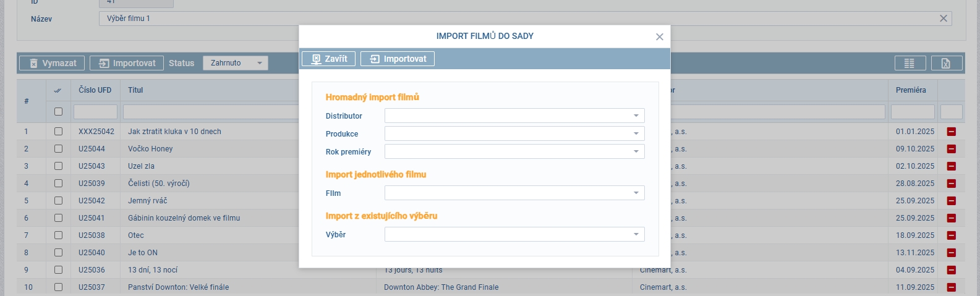The width and height of the screenshot is (980, 296).
Task: Click the Excel export icon in the toolbar
Action: 946,63
